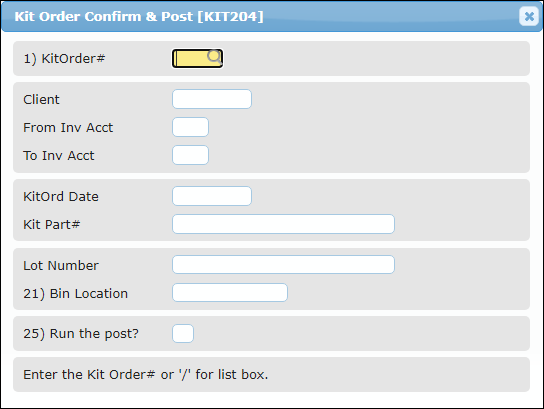Screen dimensions: 544x409
Task: Click the 'Enter the Kit Order#' hint message
Action: [146, 375]
